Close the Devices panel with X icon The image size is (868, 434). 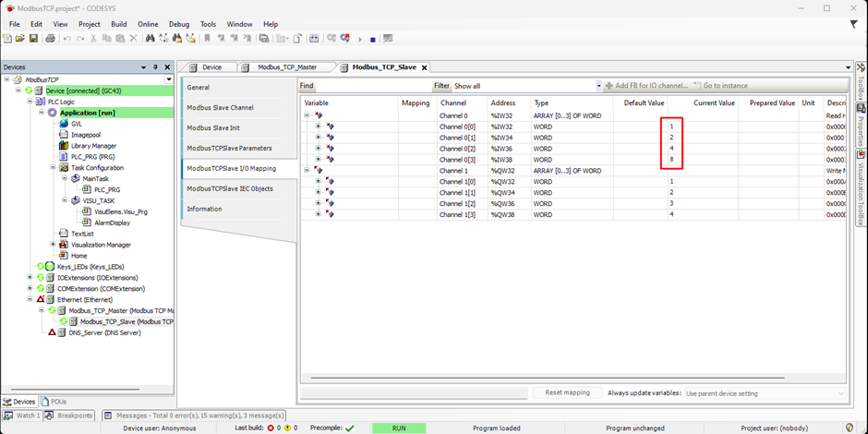[x=167, y=67]
